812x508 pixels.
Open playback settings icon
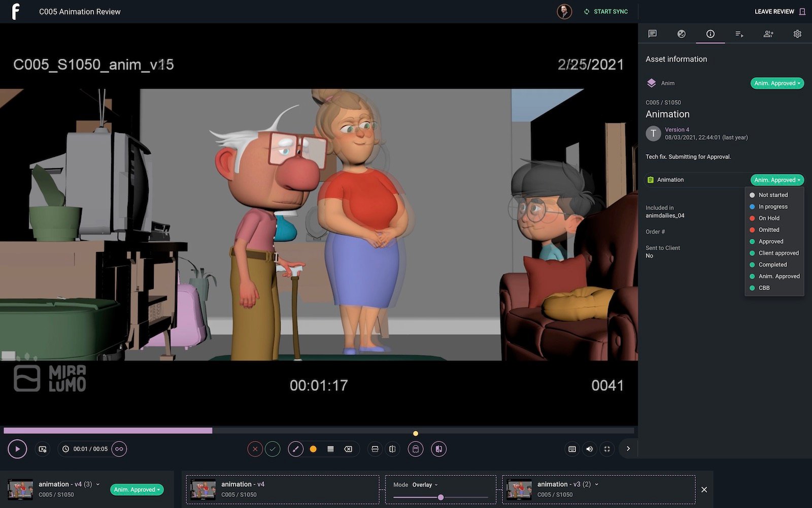[43, 449]
